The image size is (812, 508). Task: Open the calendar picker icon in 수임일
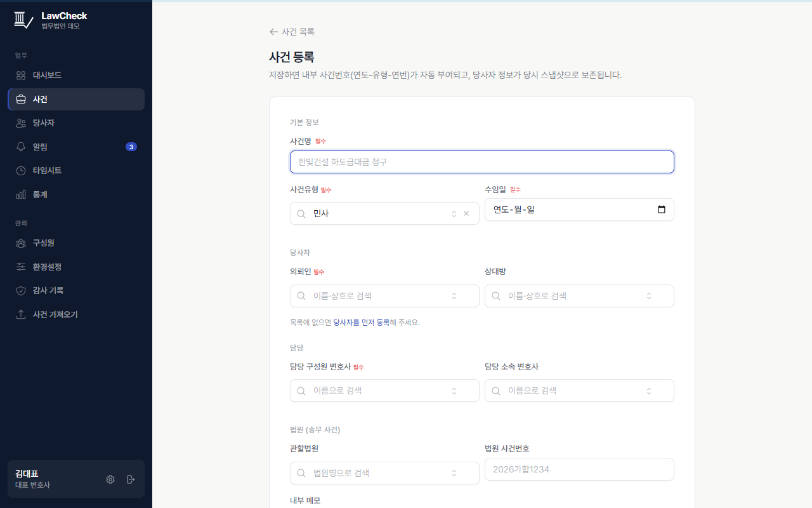point(662,210)
